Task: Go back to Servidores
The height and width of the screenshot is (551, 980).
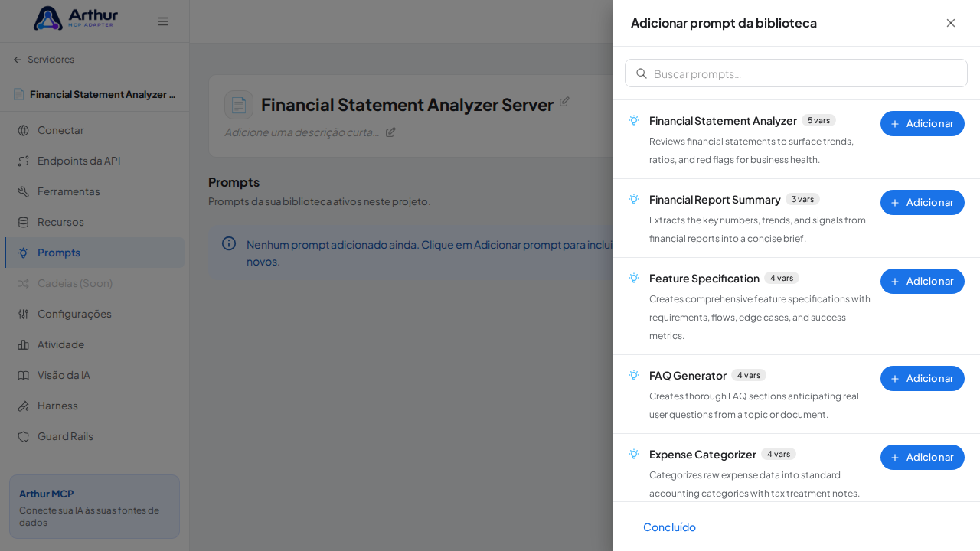Action: pyautogui.click(x=44, y=60)
